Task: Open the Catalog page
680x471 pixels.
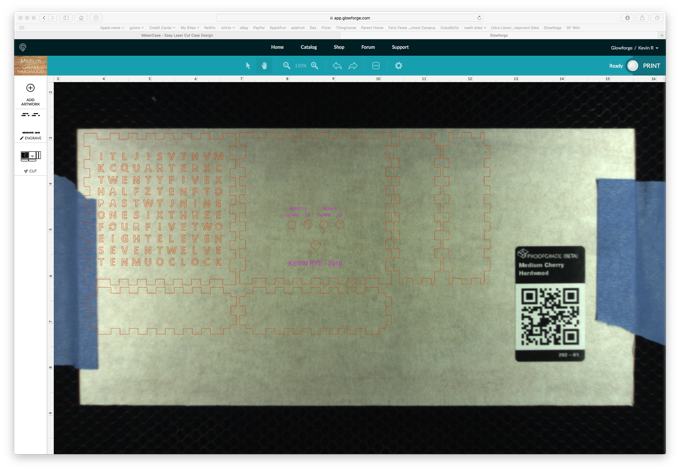Action: click(x=309, y=47)
